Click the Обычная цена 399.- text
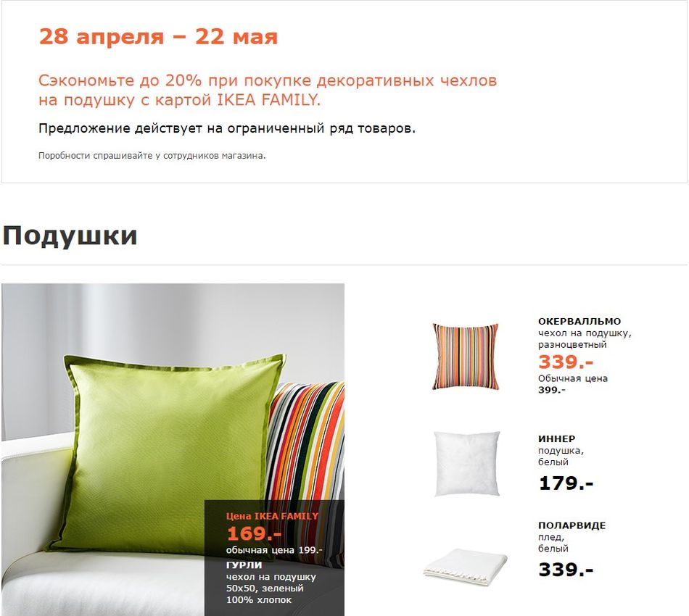This screenshot has width=689, height=616. coord(572,384)
